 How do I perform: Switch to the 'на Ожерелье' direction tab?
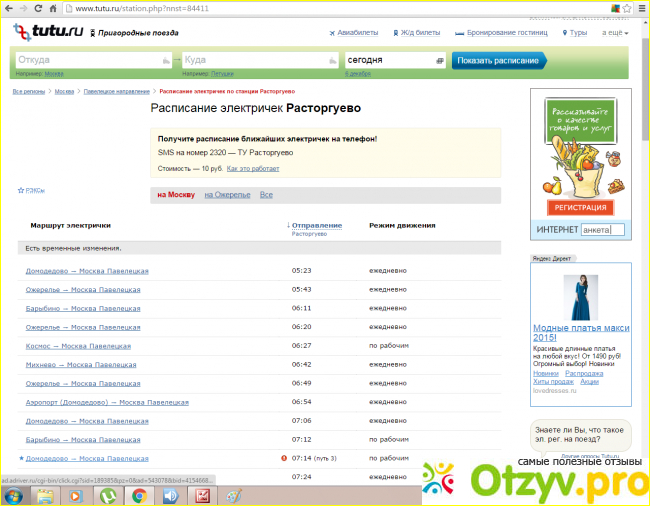tap(227, 194)
